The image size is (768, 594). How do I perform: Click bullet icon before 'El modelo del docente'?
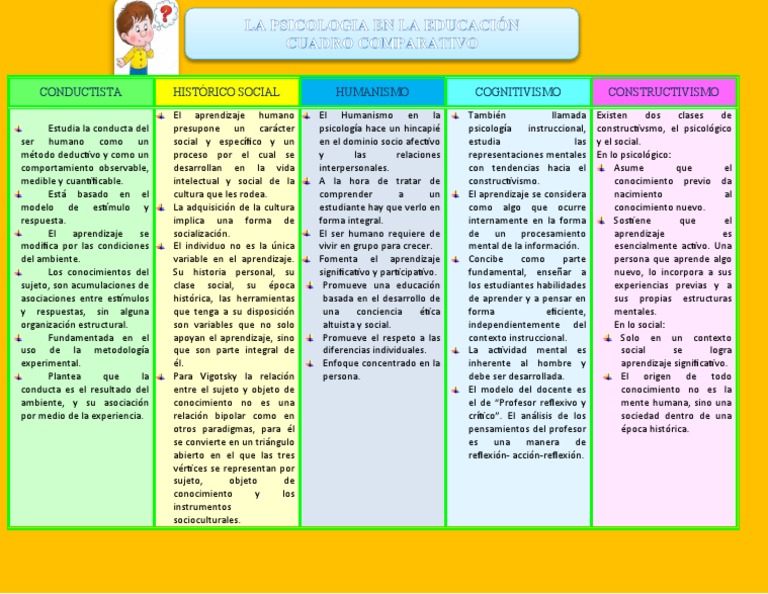click(456, 390)
